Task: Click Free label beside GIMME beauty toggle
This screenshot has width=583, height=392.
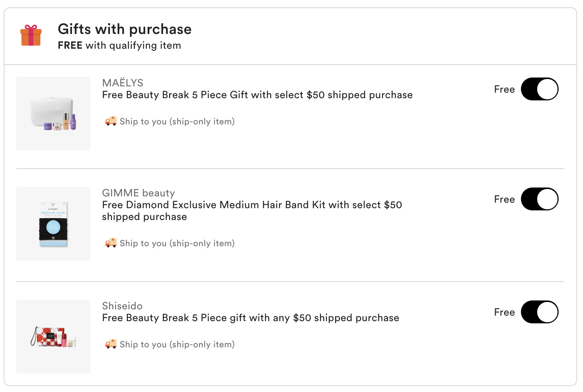Action: click(504, 199)
